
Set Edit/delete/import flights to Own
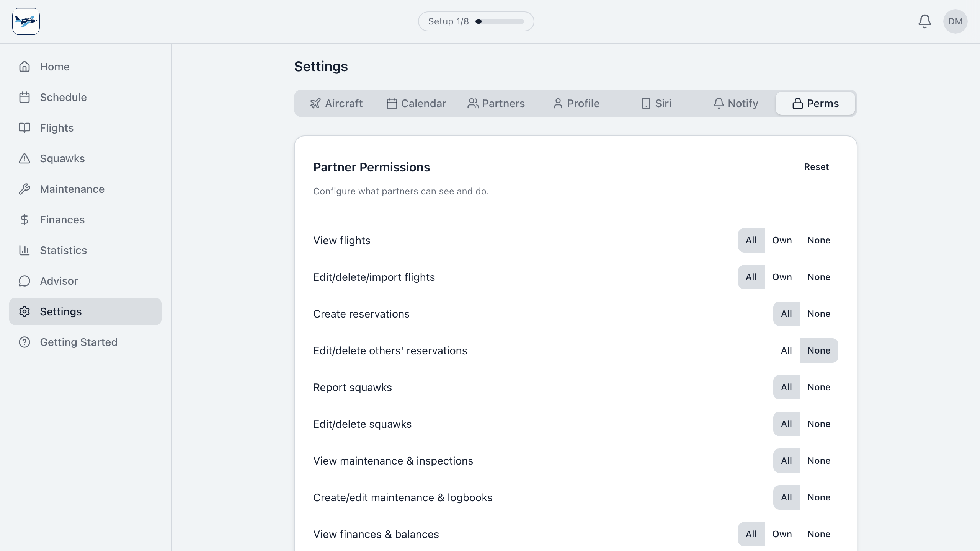coord(782,277)
